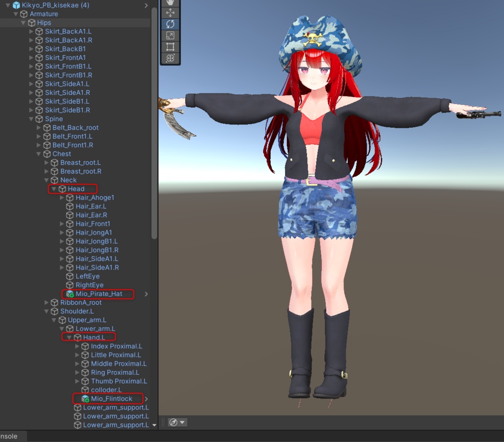This screenshot has height=442, width=504.
Task: Select the Hand tool in the Scene toolbar
Action: [170, 4]
